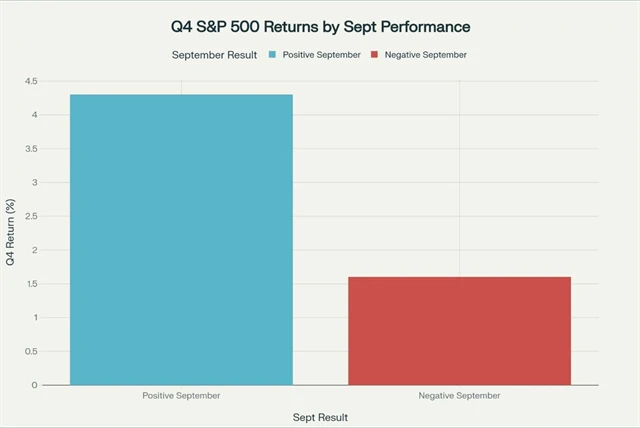Click the 4.5 y-axis tick label
The height and width of the screenshot is (428, 640).
(x=31, y=81)
